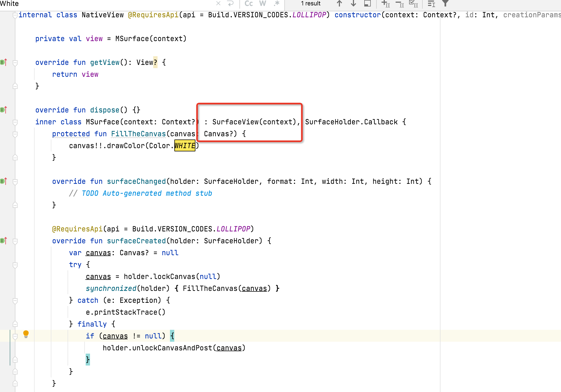This screenshot has width=561, height=392.
Task: Jump to the next search occurrence
Action: (353, 4)
